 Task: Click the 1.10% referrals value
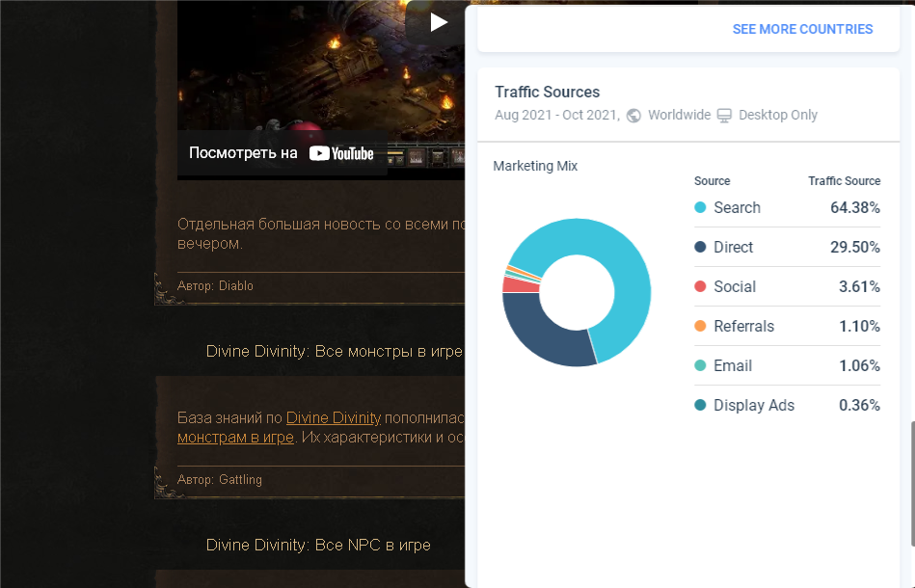tap(859, 326)
